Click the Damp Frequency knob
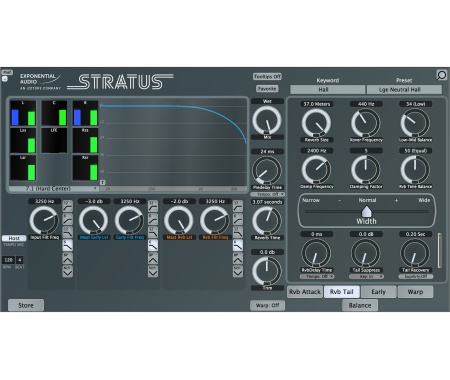Image resolution: width=450 pixels, height=380 pixels. pyautogui.click(x=316, y=170)
